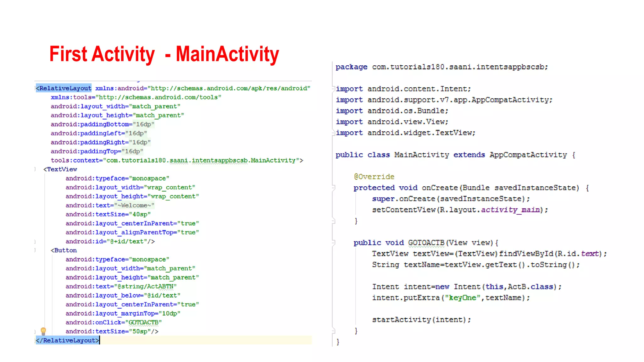Viewport: 644px width, 362px height.
Task: Click the android:onClick="GOTOACTB" line
Action: (114, 322)
